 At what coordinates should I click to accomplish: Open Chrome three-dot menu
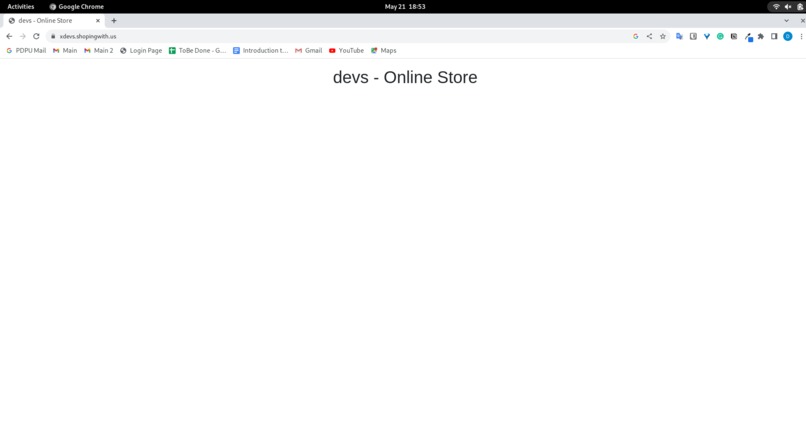click(x=801, y=36)
